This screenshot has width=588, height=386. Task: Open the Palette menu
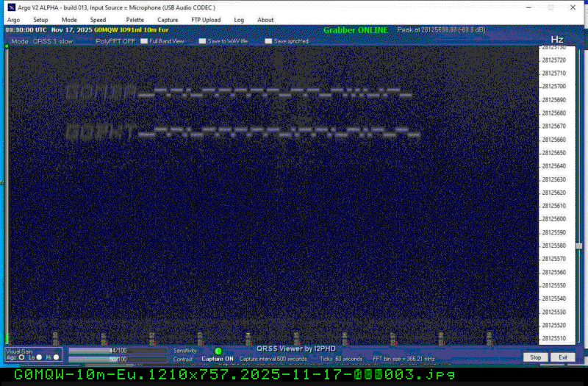(135, 20)
